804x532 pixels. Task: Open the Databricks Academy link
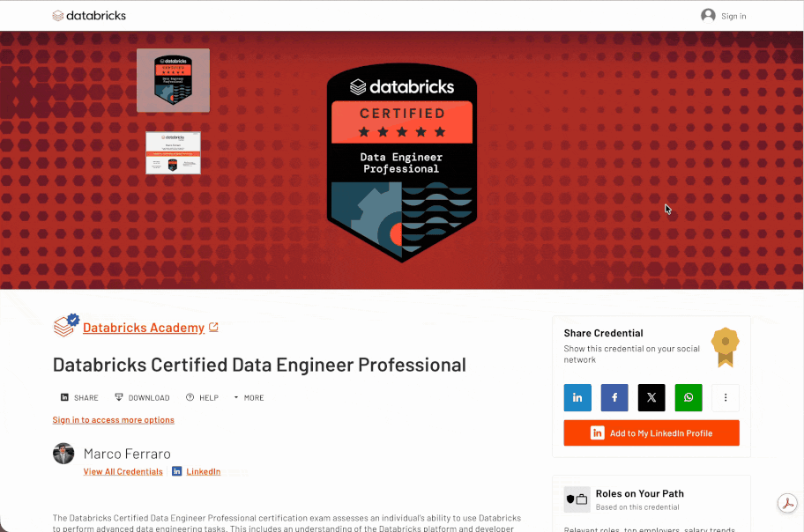(x=144, y=328)
